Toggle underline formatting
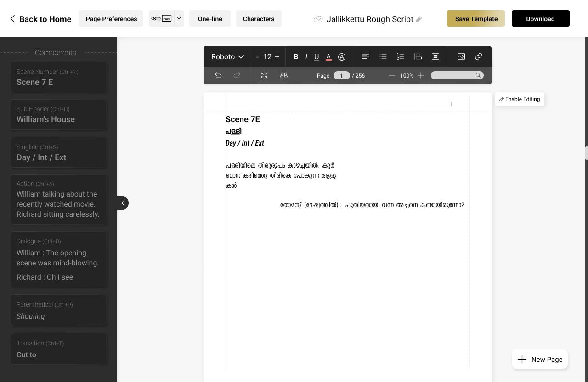 coord(317,56)
